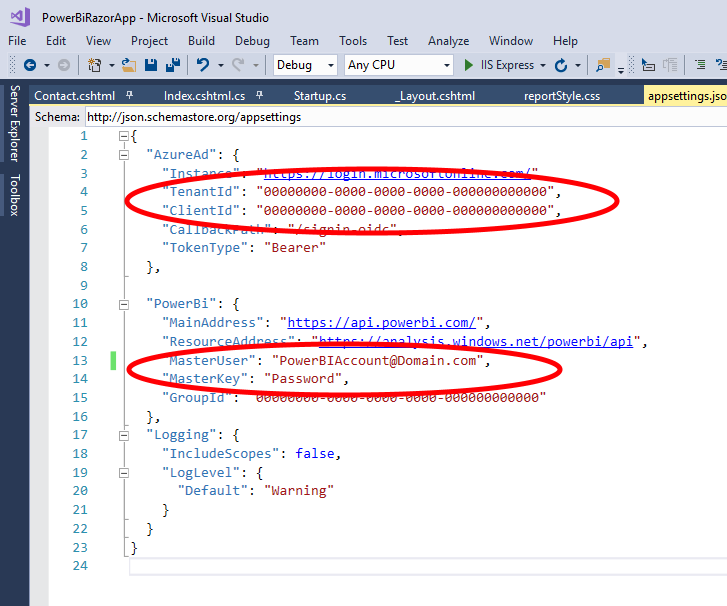Click the Indent lines toolbar icon
Viewport: 727px width, 606px height.
(x=700, y=65)
